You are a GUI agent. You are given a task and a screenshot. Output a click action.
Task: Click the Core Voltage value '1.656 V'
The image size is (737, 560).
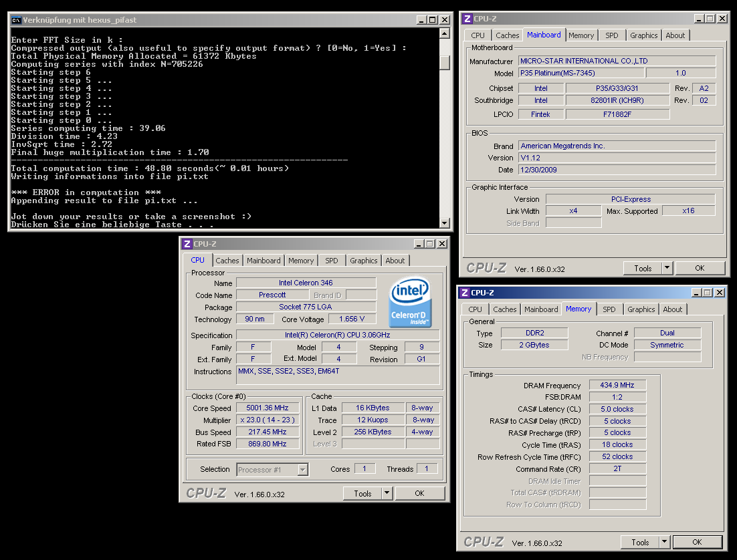(x=352, y=319)
